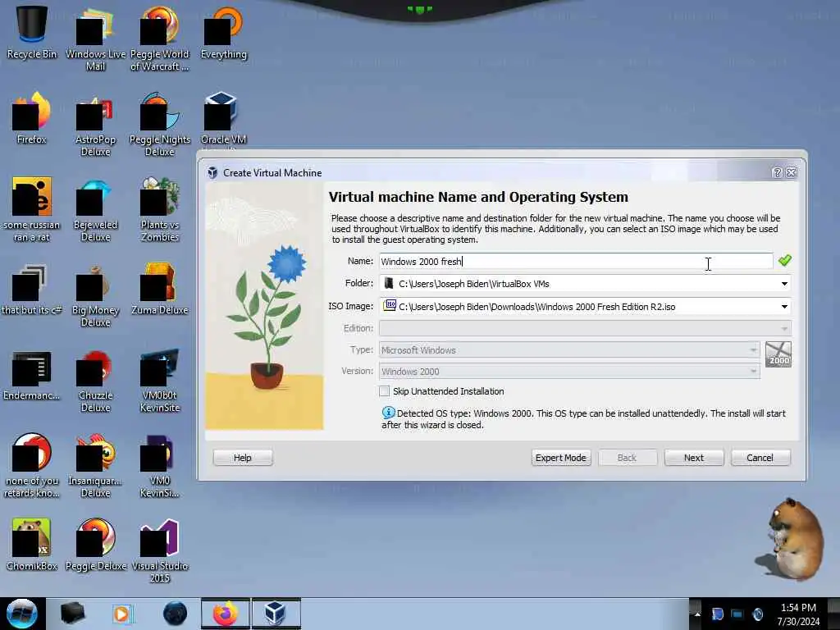The image size is (840, 630).
Task: Click the dancing hamster desktop gadget
Action: (x=789, y=538)
